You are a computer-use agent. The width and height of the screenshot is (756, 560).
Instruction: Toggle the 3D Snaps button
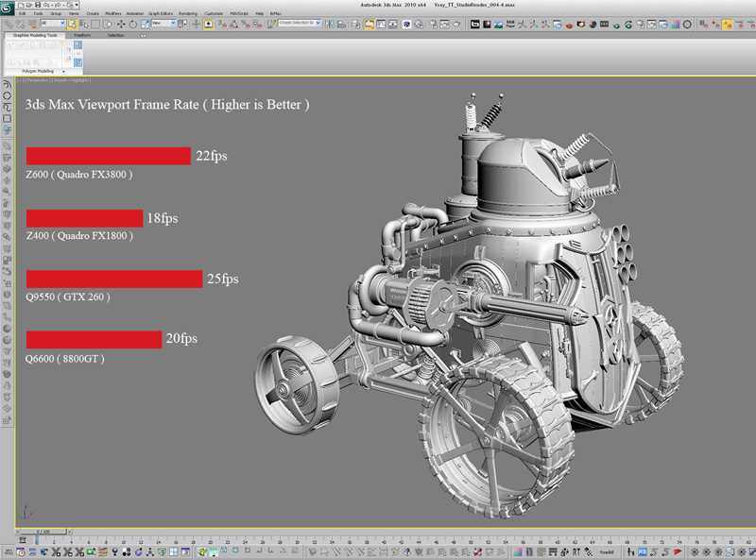(x=222, y=24)
